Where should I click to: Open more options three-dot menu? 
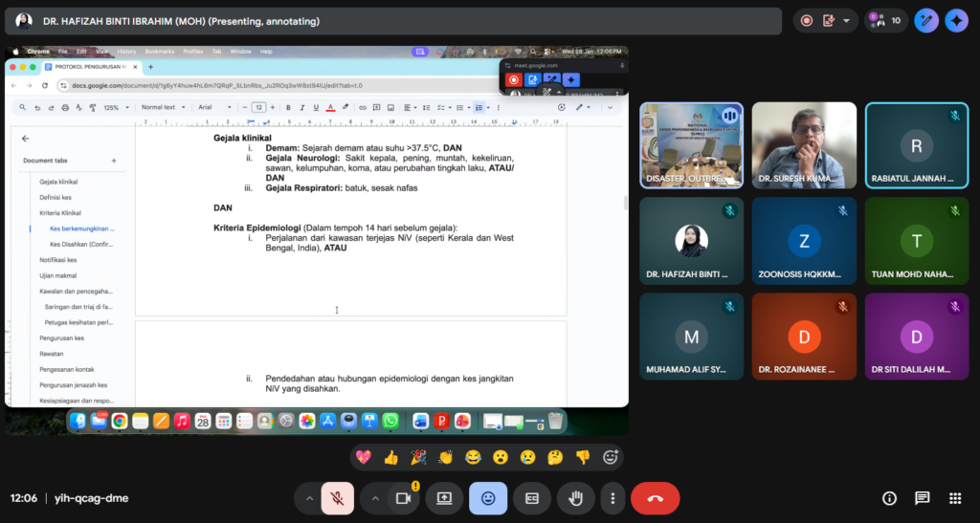click(x=610, y=498)
